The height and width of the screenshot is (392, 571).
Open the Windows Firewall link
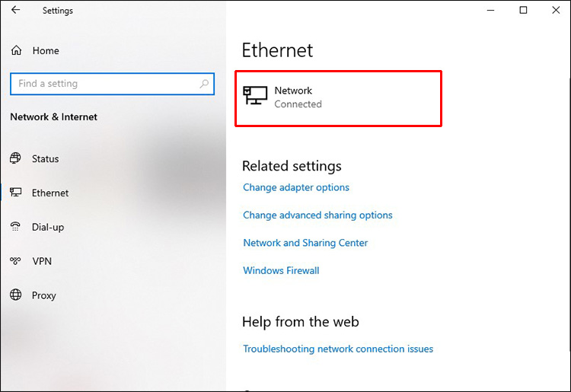(x=281, y=270)
